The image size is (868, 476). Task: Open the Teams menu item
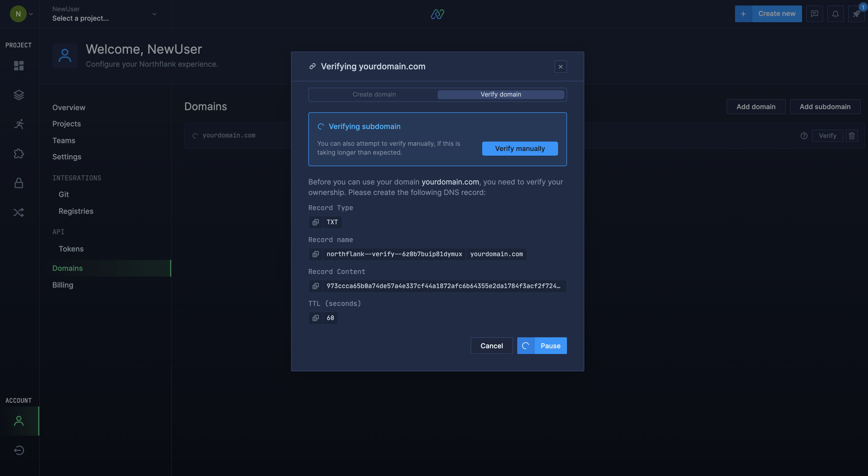point(64,141)
